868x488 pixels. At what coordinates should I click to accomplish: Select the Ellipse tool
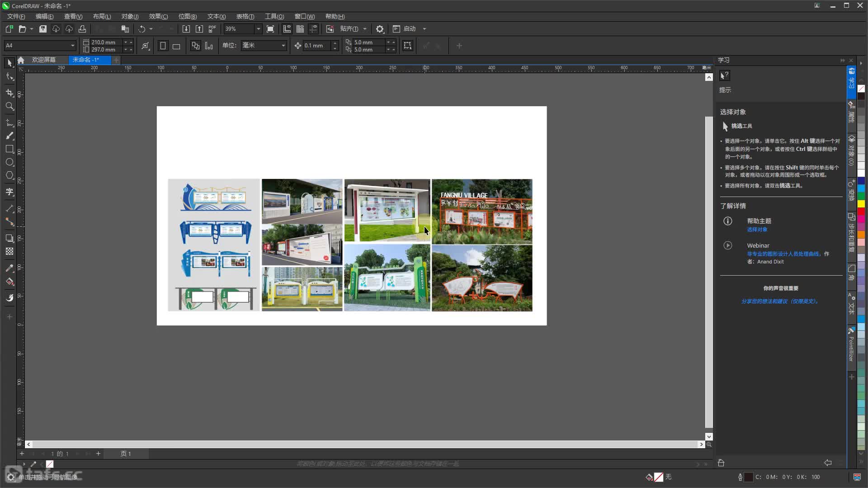(9, 162)
